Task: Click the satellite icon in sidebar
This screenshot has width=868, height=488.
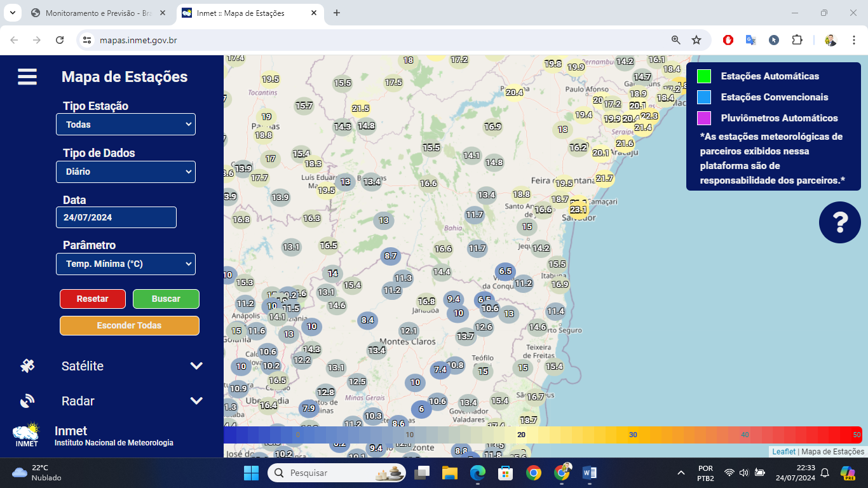Action: pos(27,365)
